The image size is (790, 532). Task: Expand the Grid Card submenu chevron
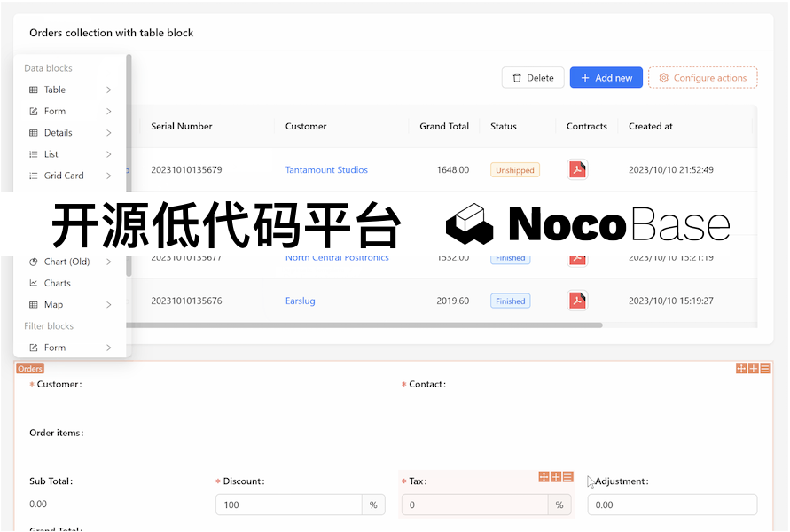coord(109,176)
